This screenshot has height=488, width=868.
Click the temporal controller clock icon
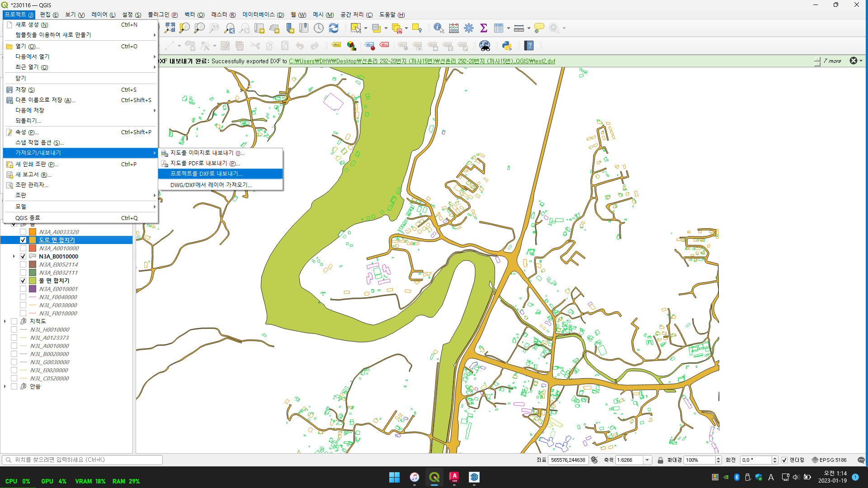click(x=319, y=28)
